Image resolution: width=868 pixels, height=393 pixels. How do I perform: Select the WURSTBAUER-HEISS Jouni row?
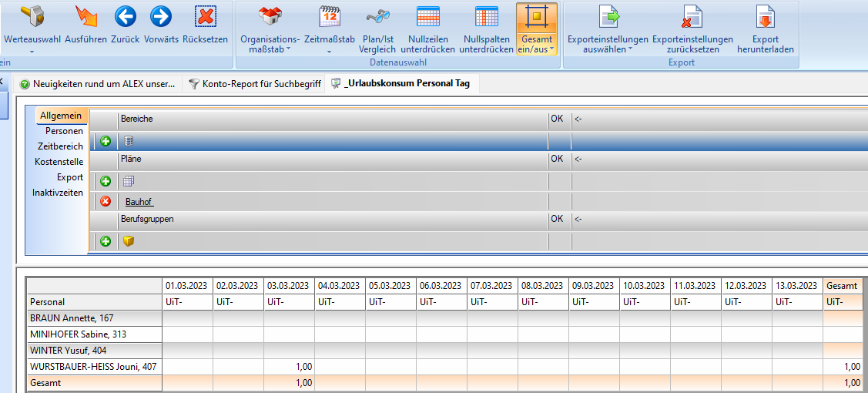[x=93, y=367]
